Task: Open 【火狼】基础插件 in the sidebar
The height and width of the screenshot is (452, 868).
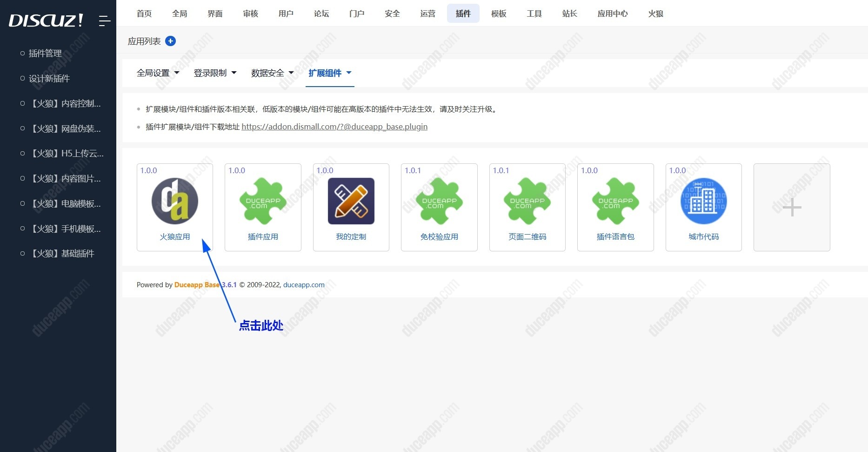Action: click(x=61, y=254)
